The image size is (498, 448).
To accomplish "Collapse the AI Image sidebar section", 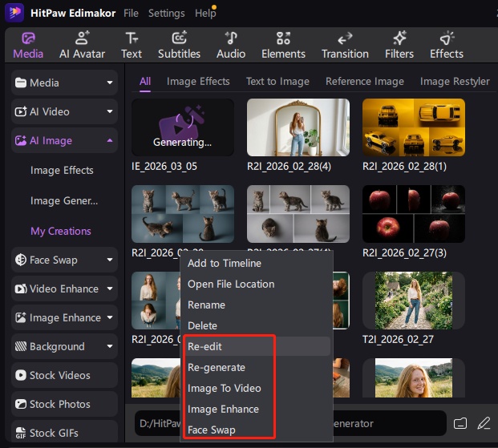I will click(64, 140).
